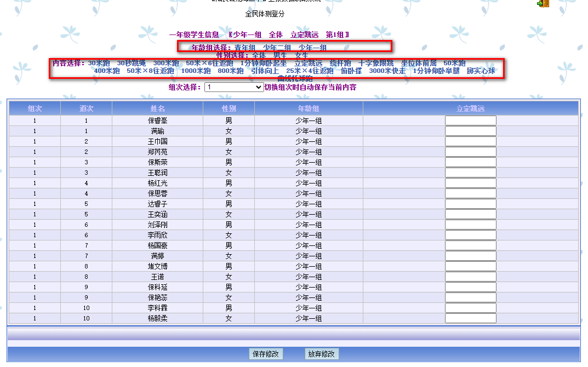Click the 放弃修改 button

322,354
